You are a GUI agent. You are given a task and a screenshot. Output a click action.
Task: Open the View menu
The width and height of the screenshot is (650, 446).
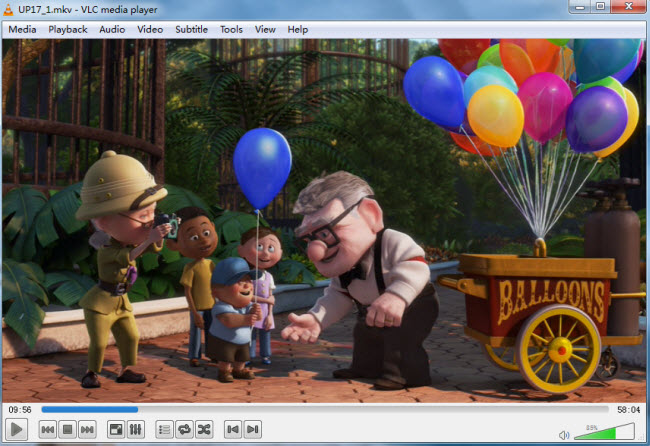click(x=265, y=29)
